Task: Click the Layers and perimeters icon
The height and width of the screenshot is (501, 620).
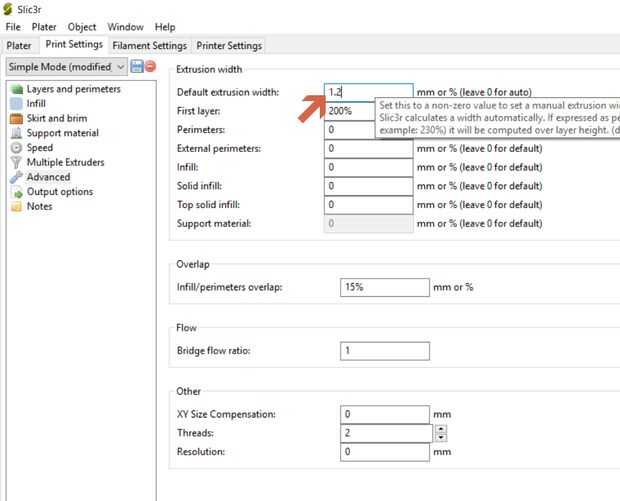Action: [17, 89]
